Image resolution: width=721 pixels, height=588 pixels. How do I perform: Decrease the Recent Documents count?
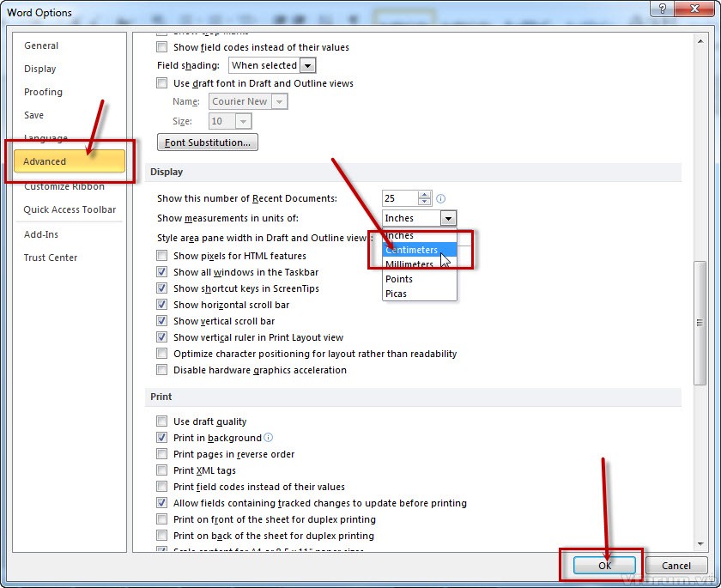[424, 203]
